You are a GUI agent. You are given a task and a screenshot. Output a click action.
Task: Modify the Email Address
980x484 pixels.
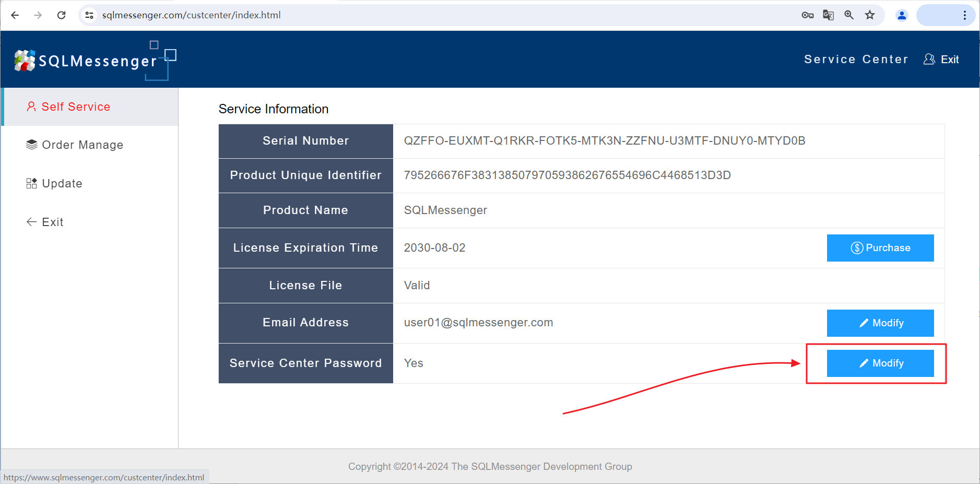click(x=880, y=323)
